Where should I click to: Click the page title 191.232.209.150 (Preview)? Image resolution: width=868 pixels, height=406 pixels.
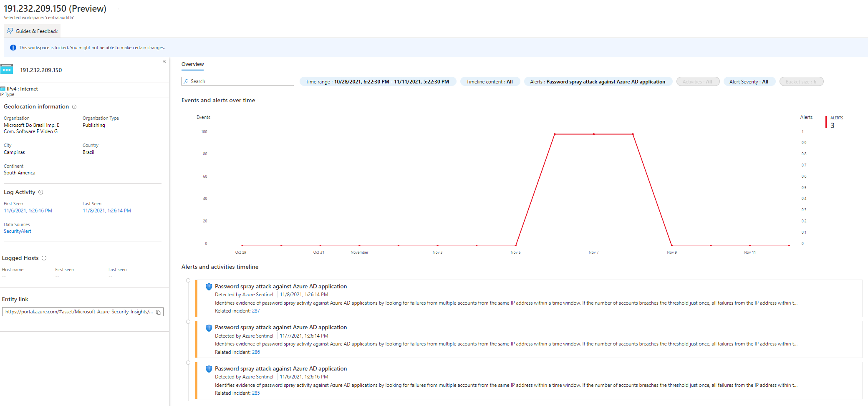tap(55, 9)
